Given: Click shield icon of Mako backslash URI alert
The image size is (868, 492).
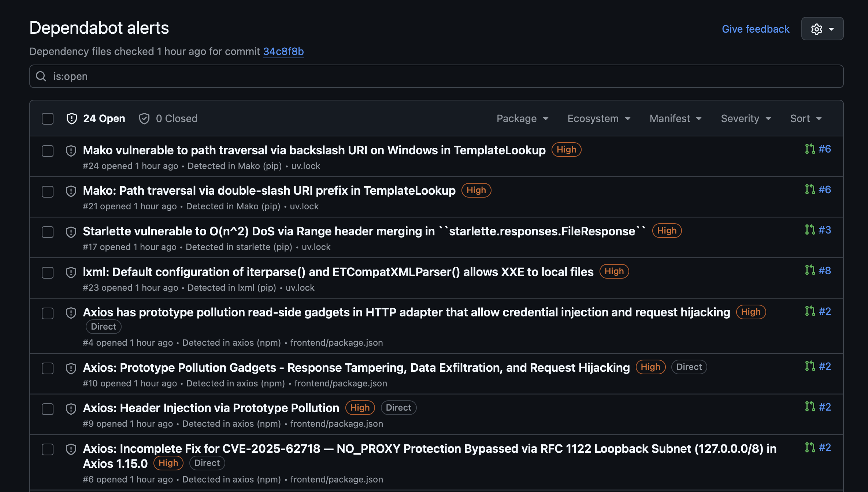Looking at the screenshot, I should (71, 151).
